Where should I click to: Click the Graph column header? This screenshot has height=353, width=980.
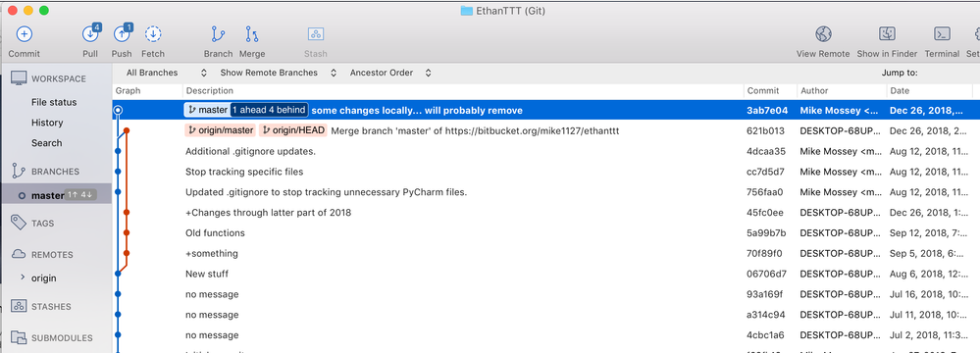click(x=129, y=90)
